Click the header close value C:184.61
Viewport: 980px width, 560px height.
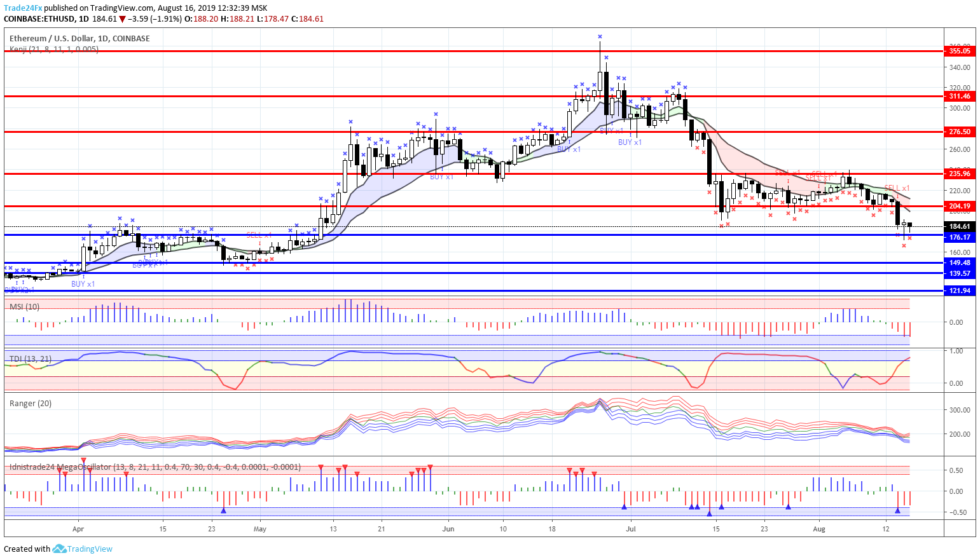[307, 19]
